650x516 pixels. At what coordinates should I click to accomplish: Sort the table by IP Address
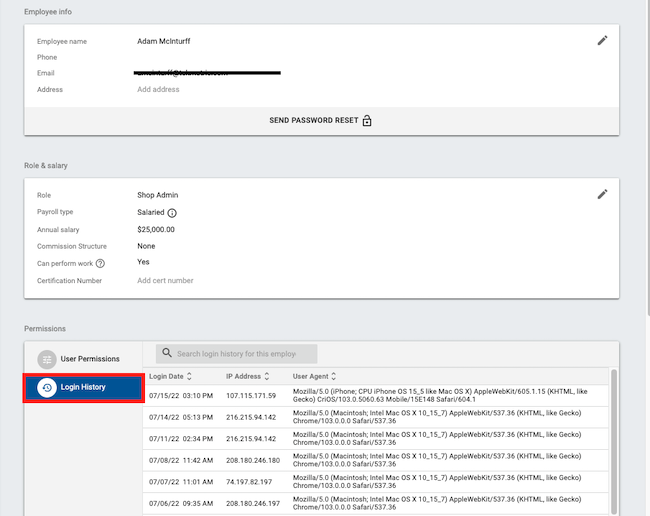tap(266, 377)
